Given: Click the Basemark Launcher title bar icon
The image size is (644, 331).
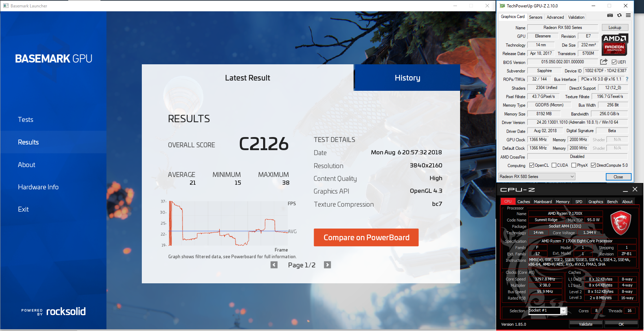Looking at the screenshot, I should [x=6, y=6].
